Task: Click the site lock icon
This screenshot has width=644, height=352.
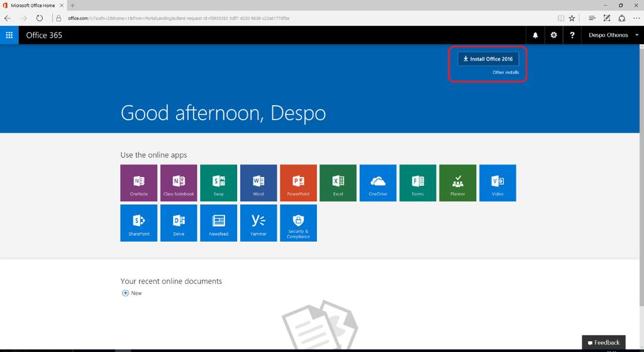Action: (x=58, y=18)
